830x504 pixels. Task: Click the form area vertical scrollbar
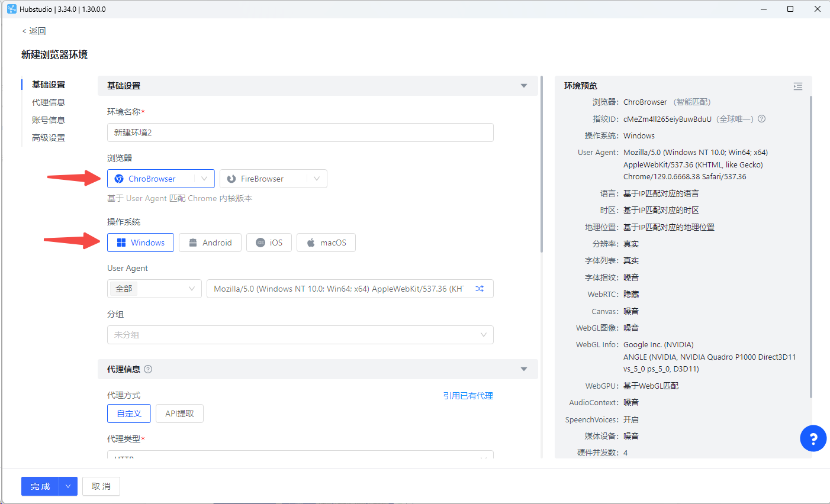click(542, 164)
